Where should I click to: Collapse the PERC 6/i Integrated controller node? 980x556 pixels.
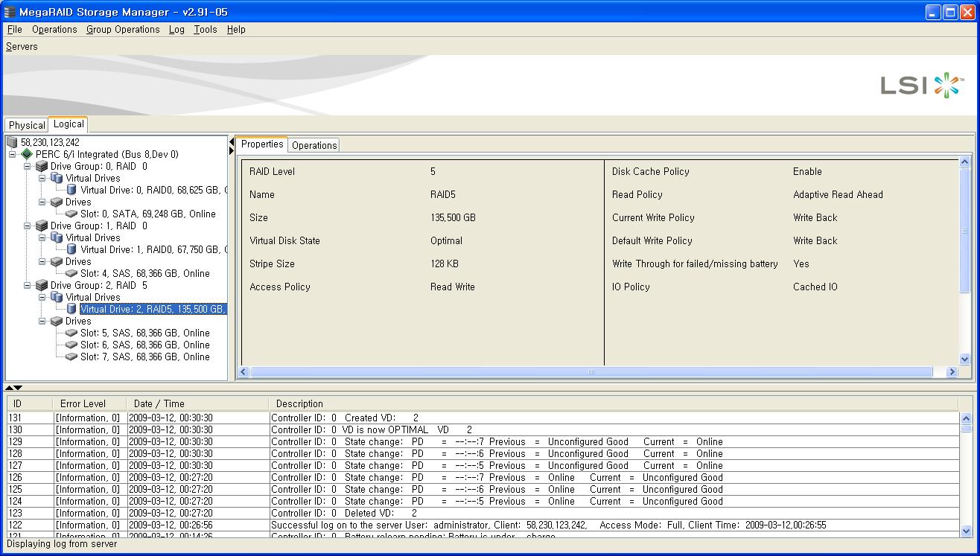pos(13,154)
